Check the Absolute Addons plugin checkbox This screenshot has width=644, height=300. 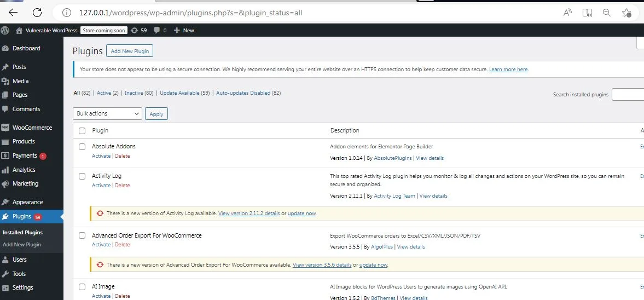click(82, 147)
